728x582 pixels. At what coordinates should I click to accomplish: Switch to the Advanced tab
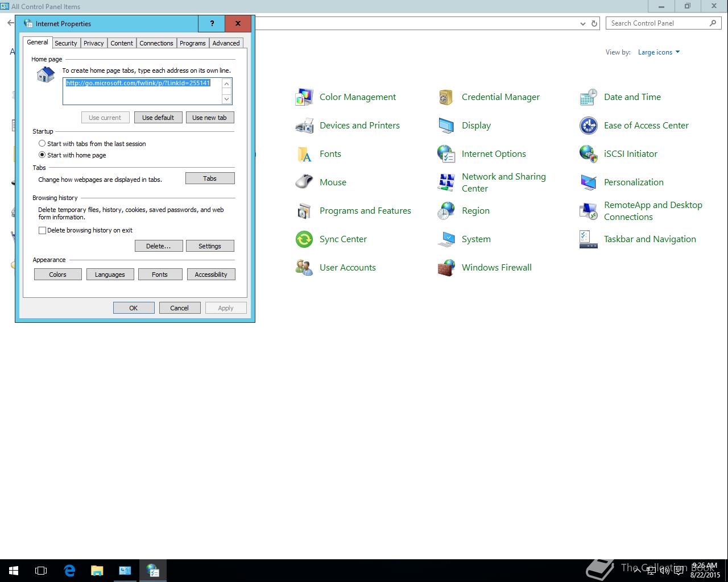point(226,43)
